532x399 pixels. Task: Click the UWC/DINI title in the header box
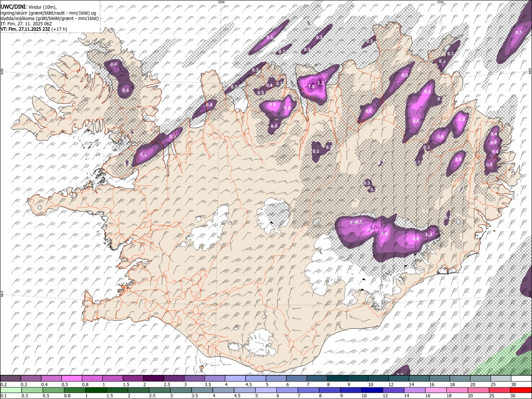click(13, 6)
